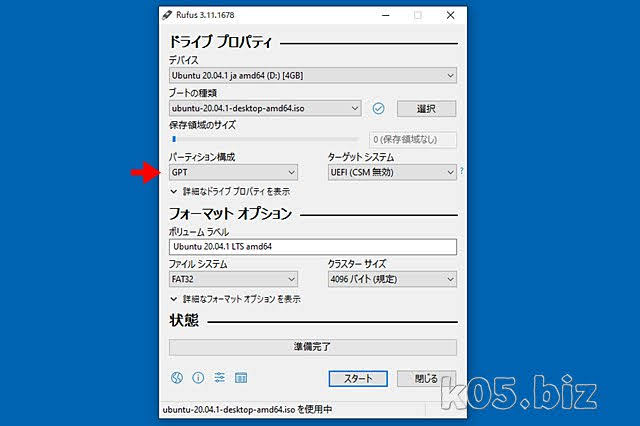Open the クラスター サイズ 4096 dropdown

392,279
